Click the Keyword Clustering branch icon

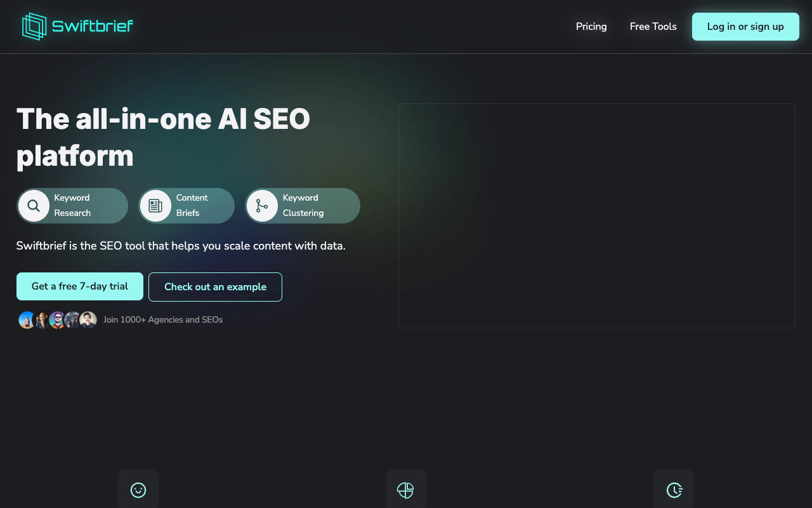pos(262,206)
